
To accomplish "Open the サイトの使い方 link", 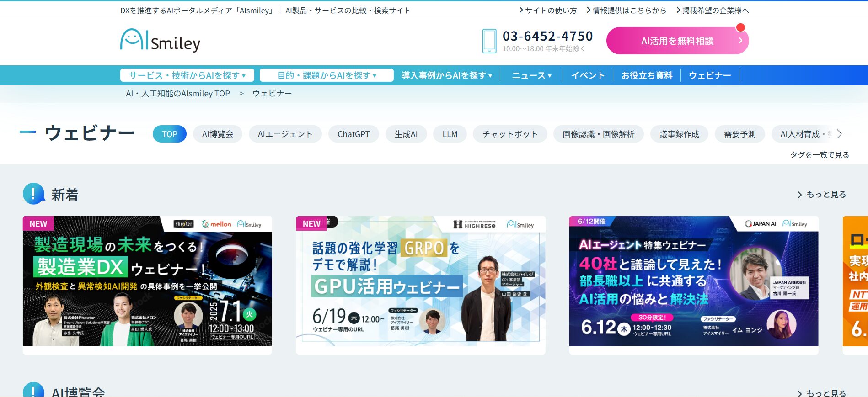I will pos(548,10).
